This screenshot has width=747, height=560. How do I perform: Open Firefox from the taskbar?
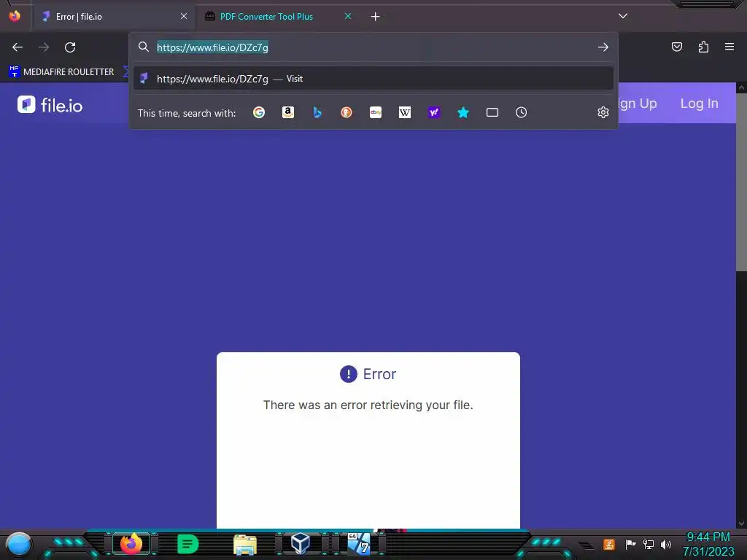tap(131, 543)
